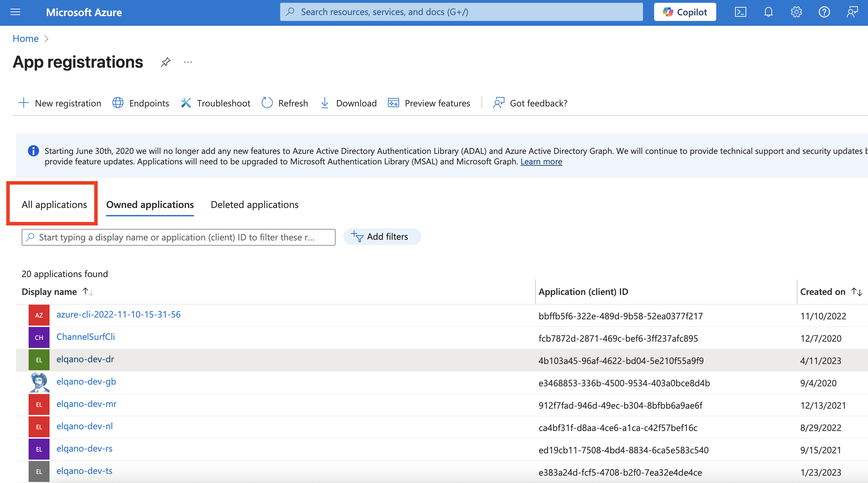The image size is (868, 483).
Task: Switch to the All applications tab
Action: (x=54, y=205)
